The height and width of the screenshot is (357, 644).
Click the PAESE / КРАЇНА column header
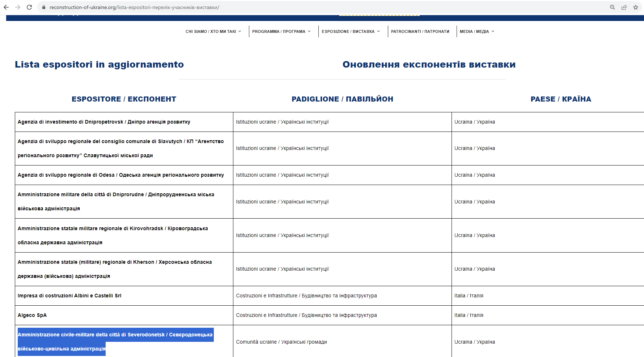point(560,99)
